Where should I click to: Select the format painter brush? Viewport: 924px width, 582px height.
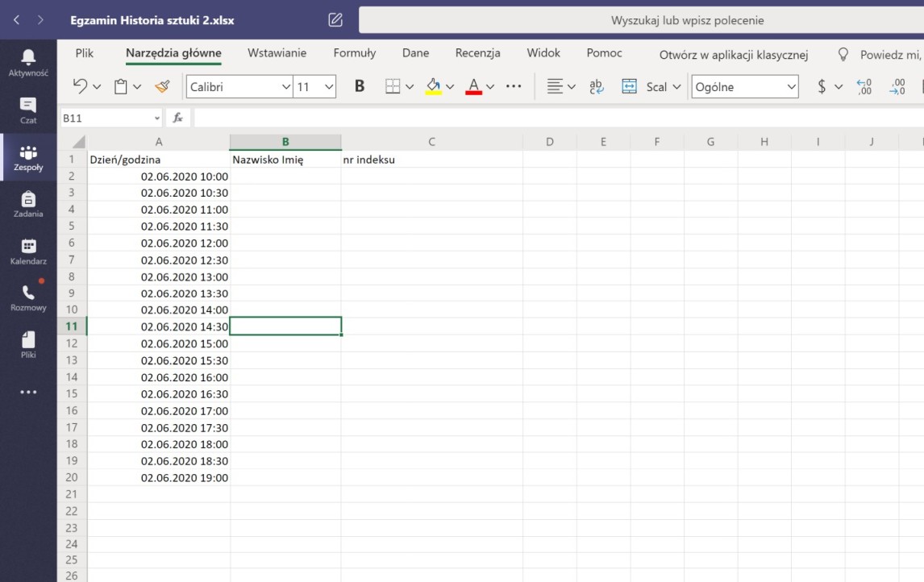point(163,86)
